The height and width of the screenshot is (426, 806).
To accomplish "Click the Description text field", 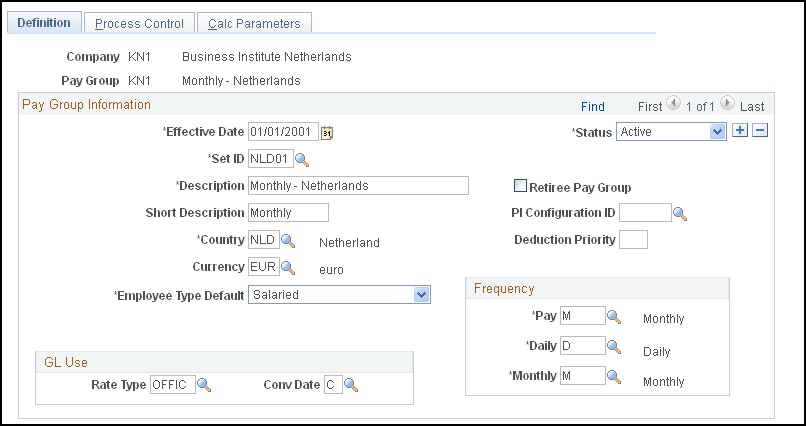I will (x=358, y=186).
